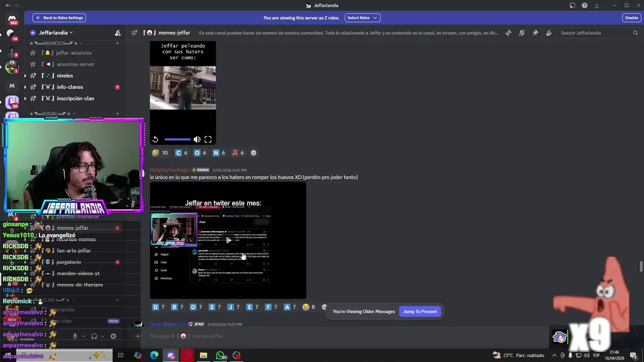644x362 pixels.
Task: Toggle the member list icon
Action: click(x=548, y=33)
